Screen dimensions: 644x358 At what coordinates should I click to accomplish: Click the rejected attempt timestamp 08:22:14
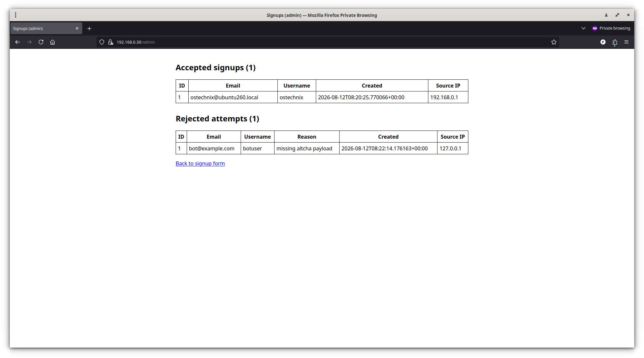pos(388,148)
